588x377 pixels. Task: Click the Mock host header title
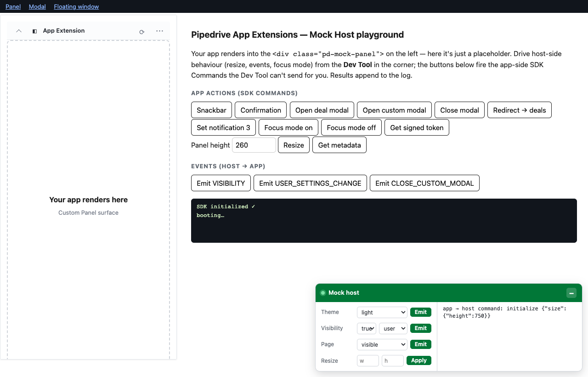coord(344,293)
